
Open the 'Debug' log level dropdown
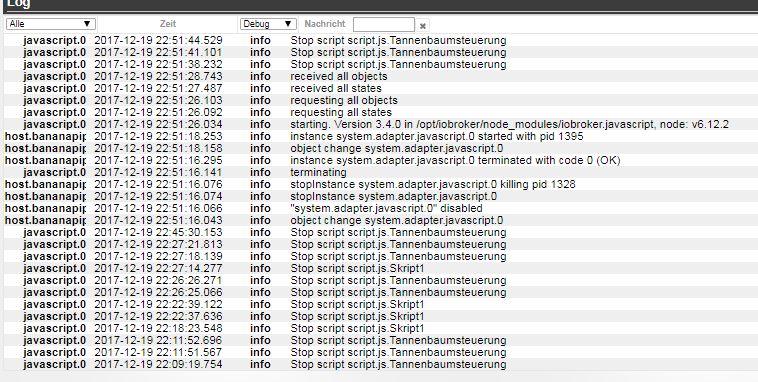(x=268, y=24)
